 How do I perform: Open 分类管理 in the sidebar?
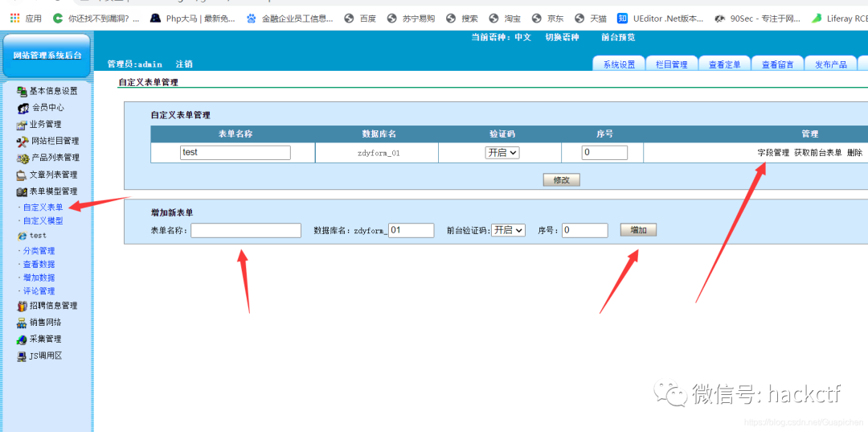tap(39, 251)
